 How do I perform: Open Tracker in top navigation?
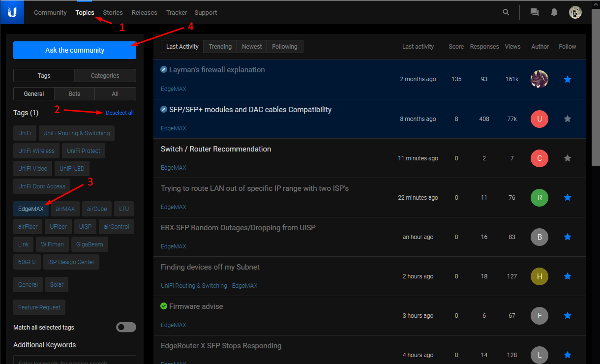coord(177,13)
